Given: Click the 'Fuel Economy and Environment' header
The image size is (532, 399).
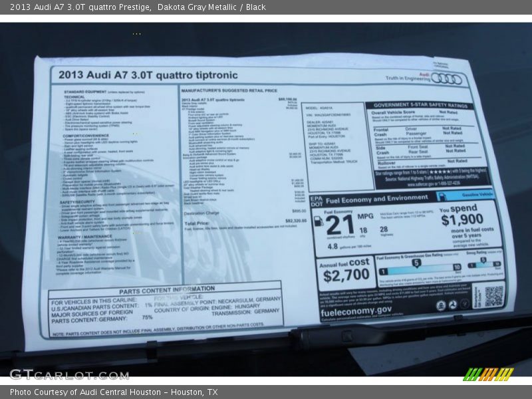Looking at the screenshot, I should coord(376,199).
